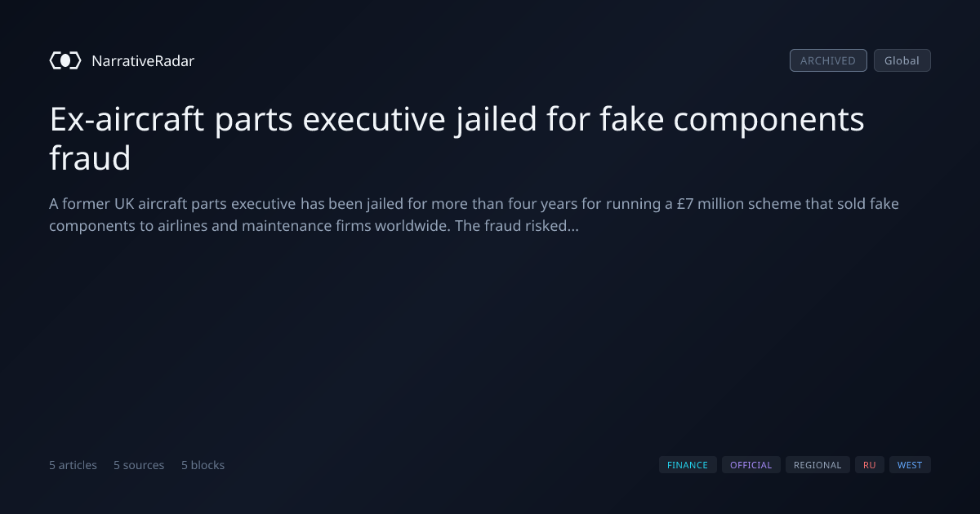Screen dimensions: 980x514
Task: View the 5 articles count
Action: click(x=73, y=465)
